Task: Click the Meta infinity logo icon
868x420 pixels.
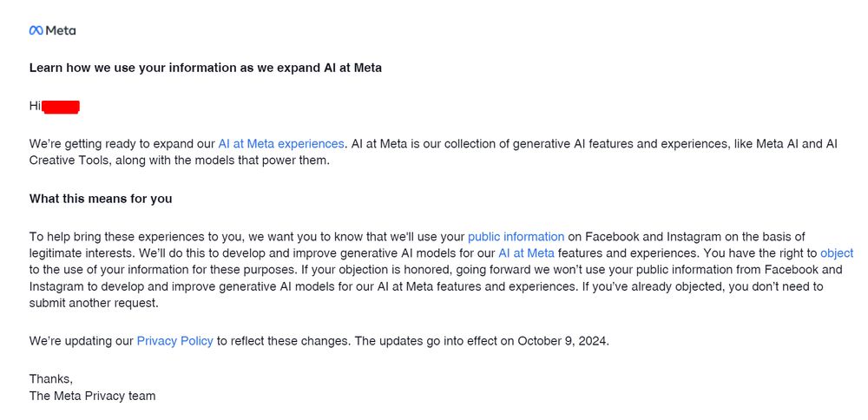Action: (x=36, y=30)
